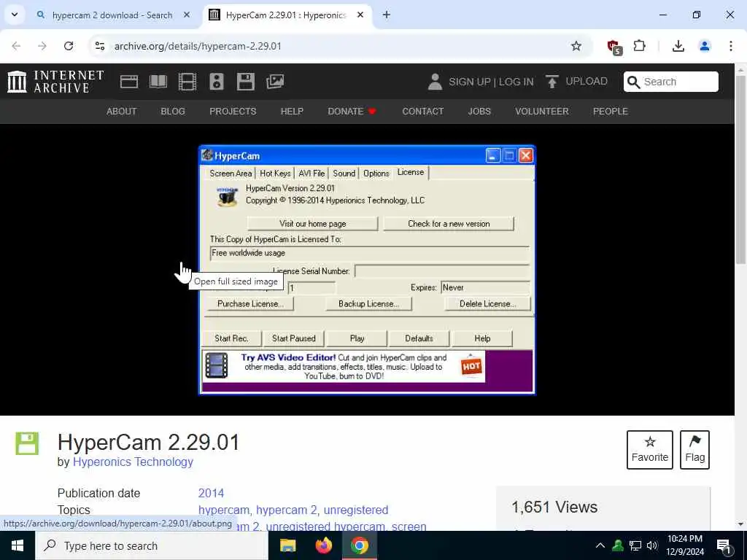Click the UPLOAD link
This screenshot has width=747, height=560.
tap(587, 82)
